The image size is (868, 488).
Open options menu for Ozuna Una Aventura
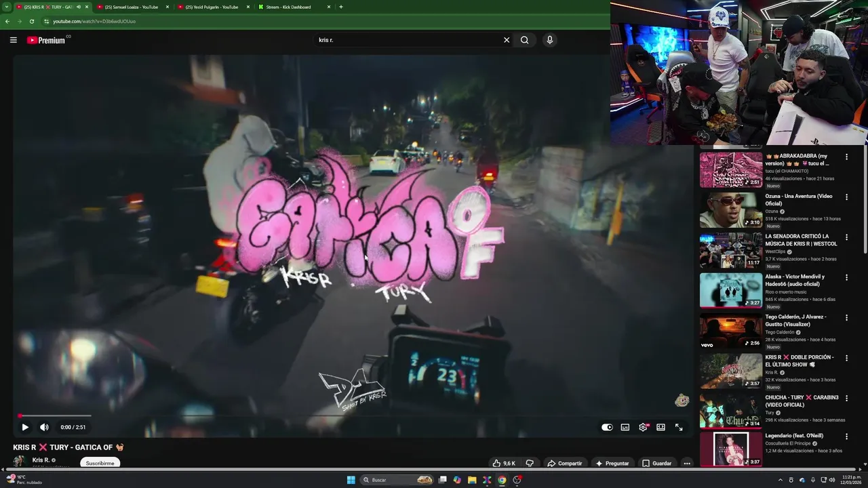click(846, 197)
